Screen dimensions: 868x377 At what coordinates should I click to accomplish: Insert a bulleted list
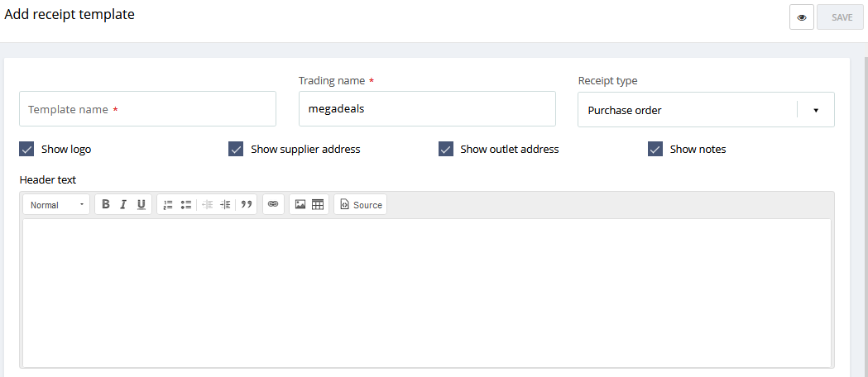point(186,204)
